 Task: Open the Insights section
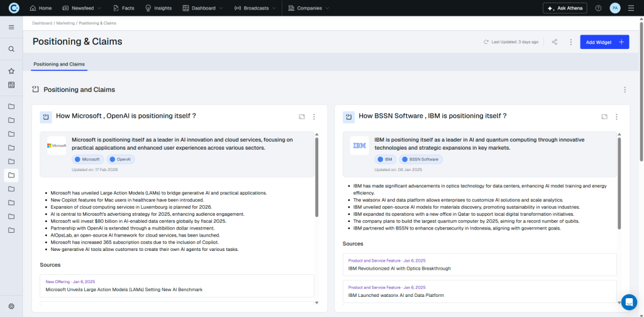point(158,8)
